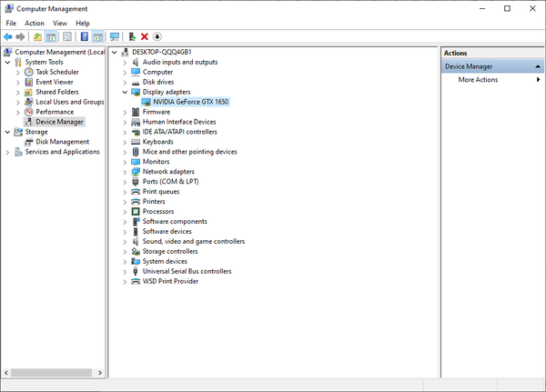546x392 pixels.
Task: Click the Disable device down-arrow icon
Action: pyautogui.click(x=157, y=36)
